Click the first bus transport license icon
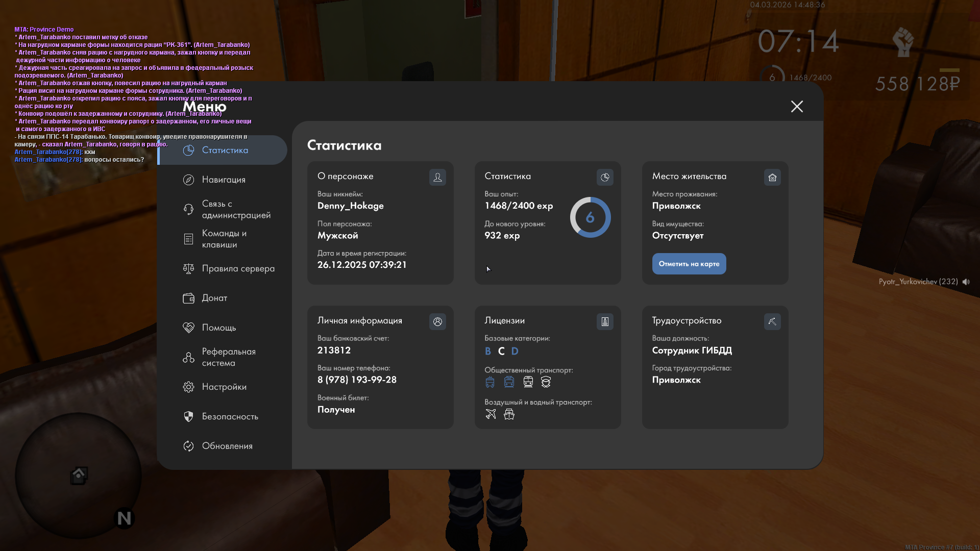The width and height of the screenshot is (980, 551). pyautogui.click(x=490, y=382)
